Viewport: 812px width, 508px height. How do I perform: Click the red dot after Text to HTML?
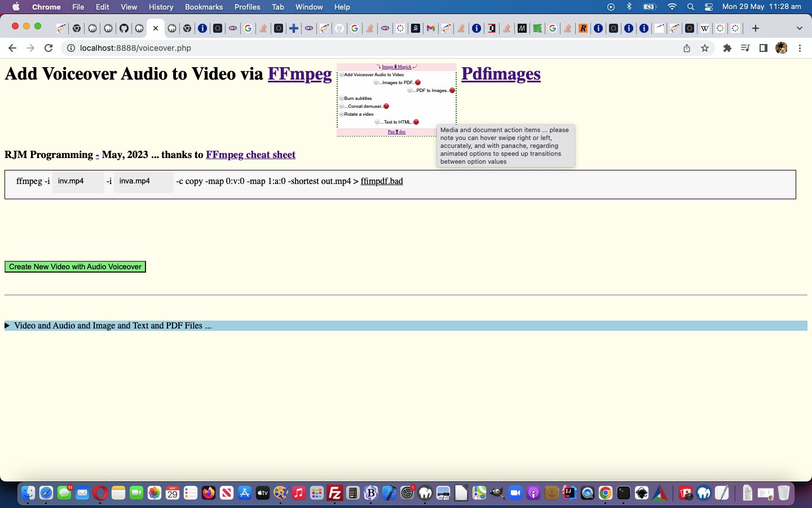(416, 122)
